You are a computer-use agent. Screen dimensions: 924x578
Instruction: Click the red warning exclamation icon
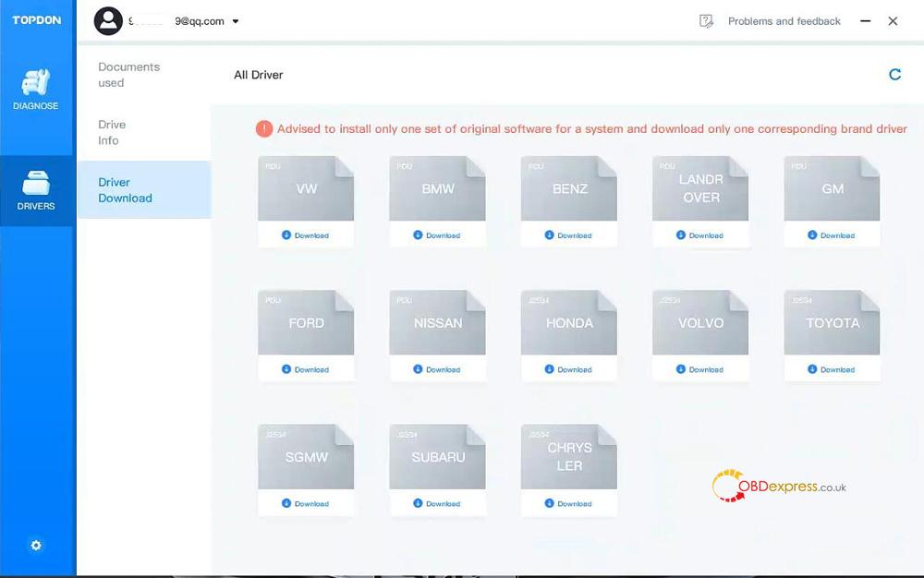tap(264, 128)
